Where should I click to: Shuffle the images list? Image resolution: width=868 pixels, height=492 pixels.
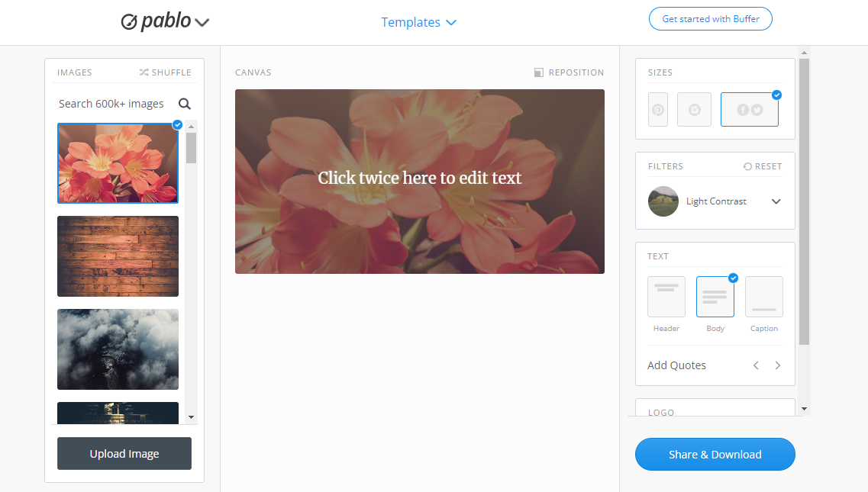tap(165, 72)
